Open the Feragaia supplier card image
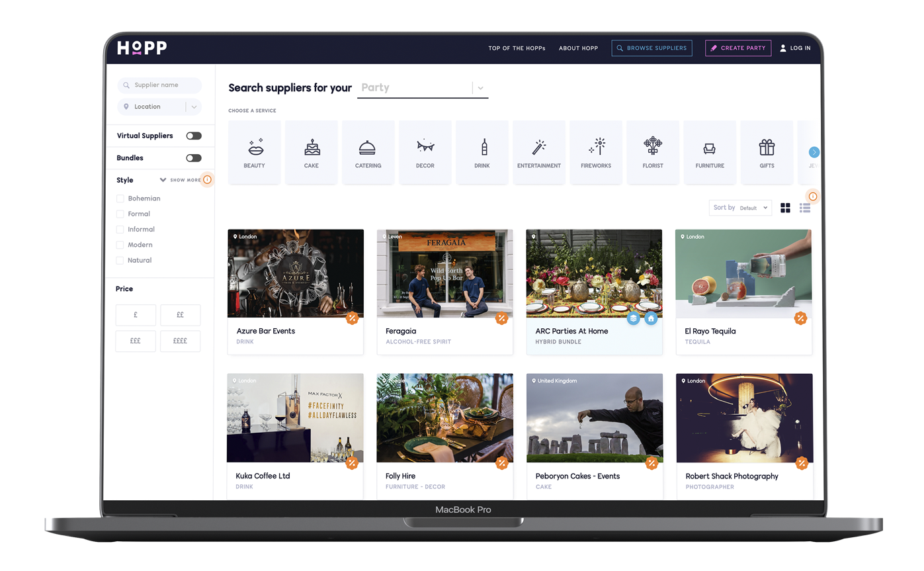 point(445,273)
